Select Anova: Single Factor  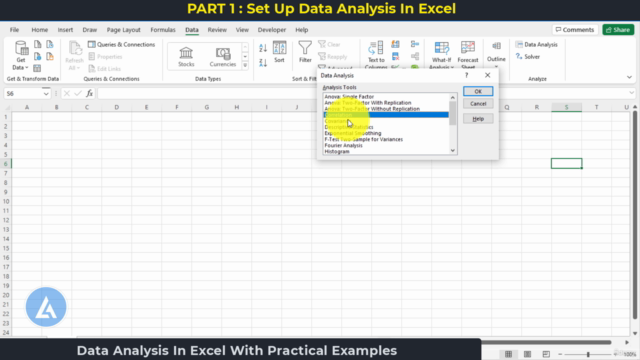click(x=349, y=97)
